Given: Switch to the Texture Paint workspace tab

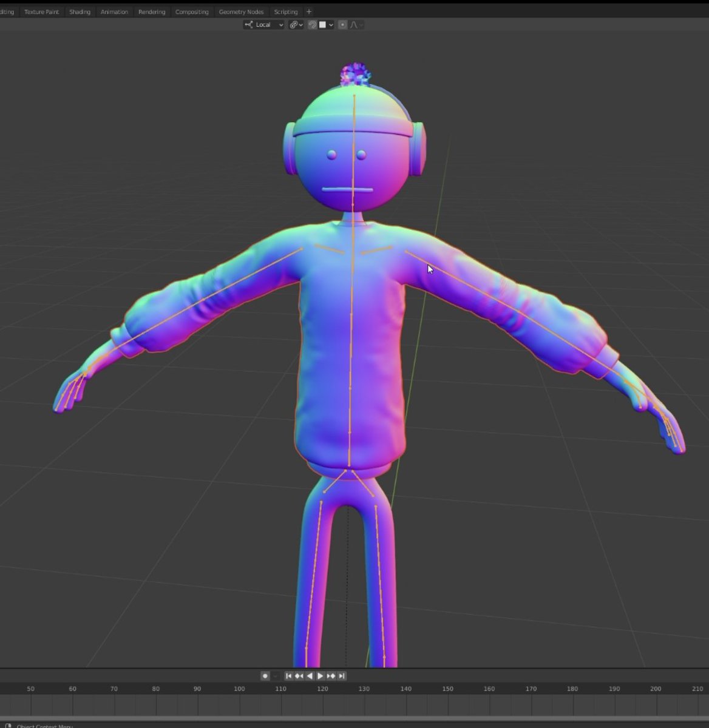Looking at the screenshot, I should [41, 12].
